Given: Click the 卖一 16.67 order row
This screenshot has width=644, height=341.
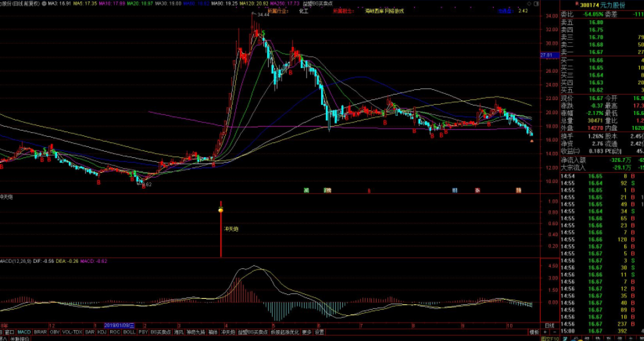Looking at the screenshot, I should [602, 52].
